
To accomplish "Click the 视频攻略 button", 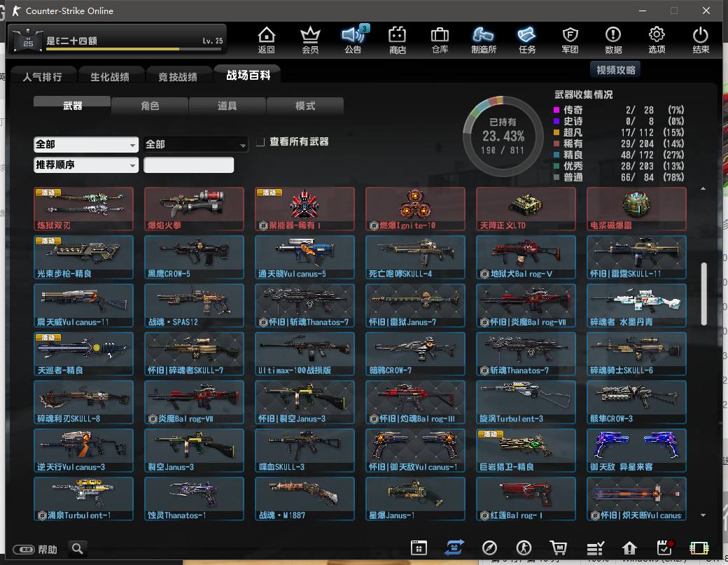I will [615, 70].
